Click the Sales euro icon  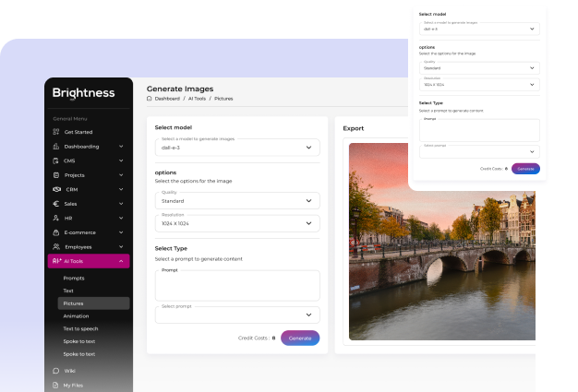(56, 204)
